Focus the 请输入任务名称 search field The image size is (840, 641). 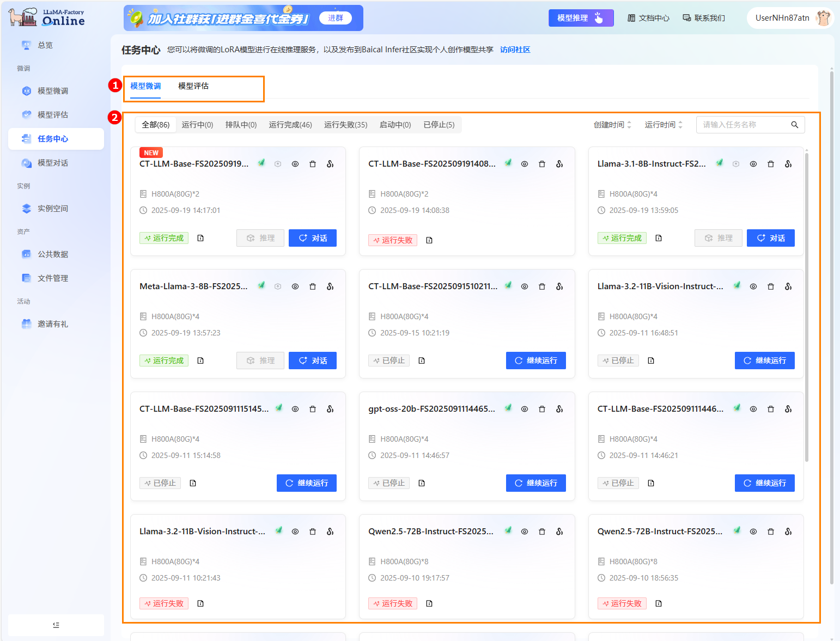coord(744,125)
